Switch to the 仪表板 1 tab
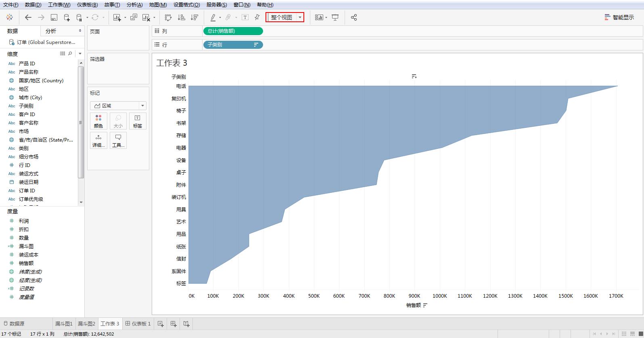This screenshot has width=644, height=338. 138,323
